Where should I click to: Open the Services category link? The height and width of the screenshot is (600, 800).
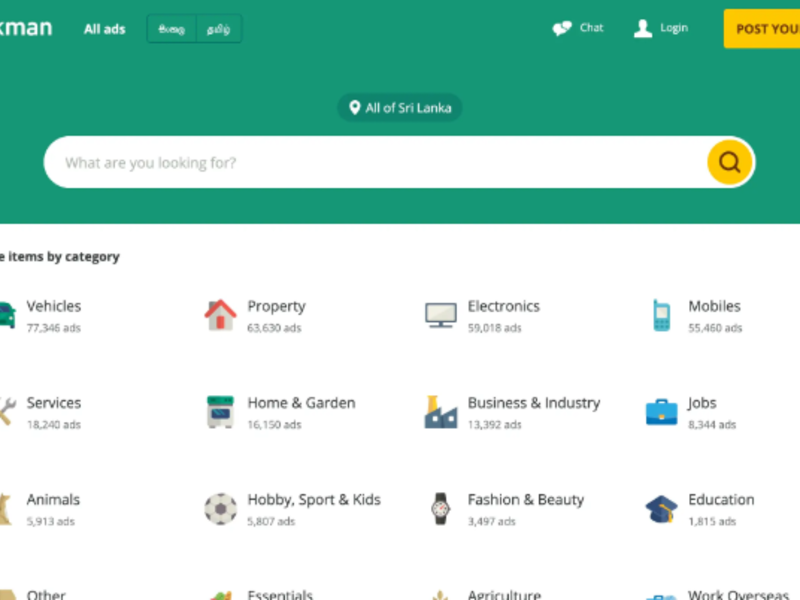53,403
